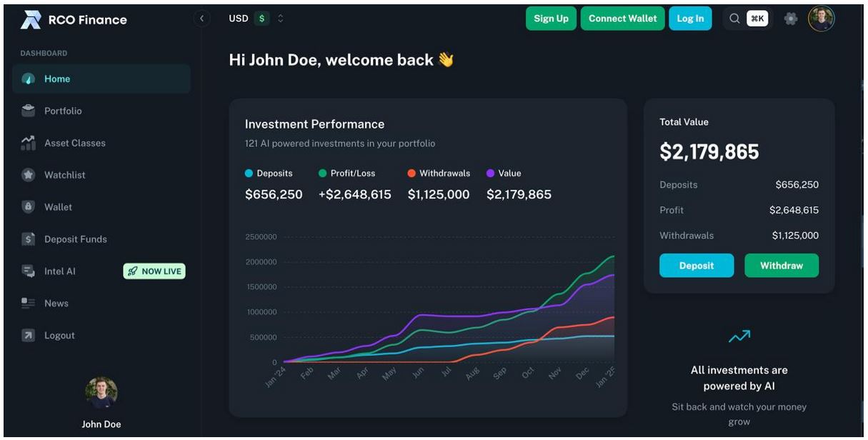Click the Home gauge icon in sidebar
Viewport: 868px width, 440px height.
click(x=29, y=79)
